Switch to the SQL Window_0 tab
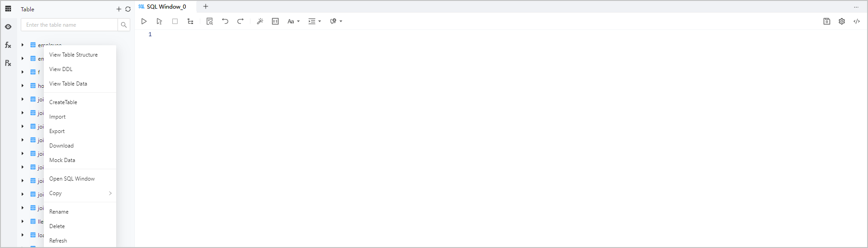Screen dimensions: 868x248 point(166,7)
